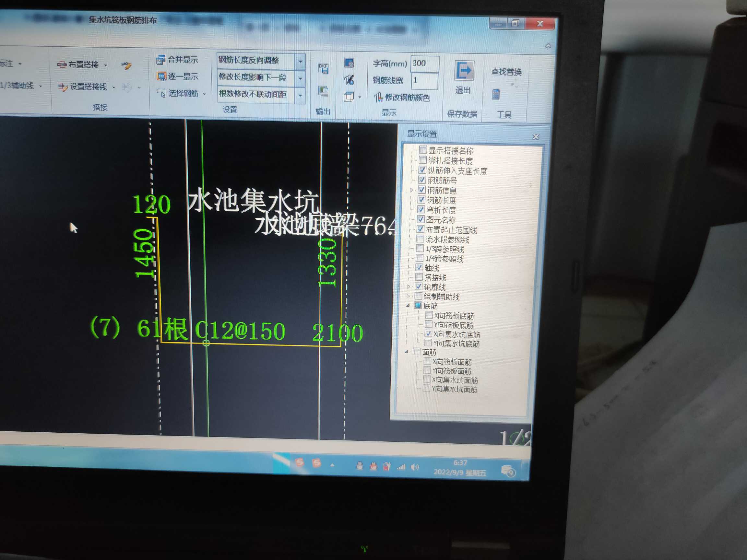Screen dimensions: 747x560
Task: Close the 显示设置 panel
Action: pos(536,136)
